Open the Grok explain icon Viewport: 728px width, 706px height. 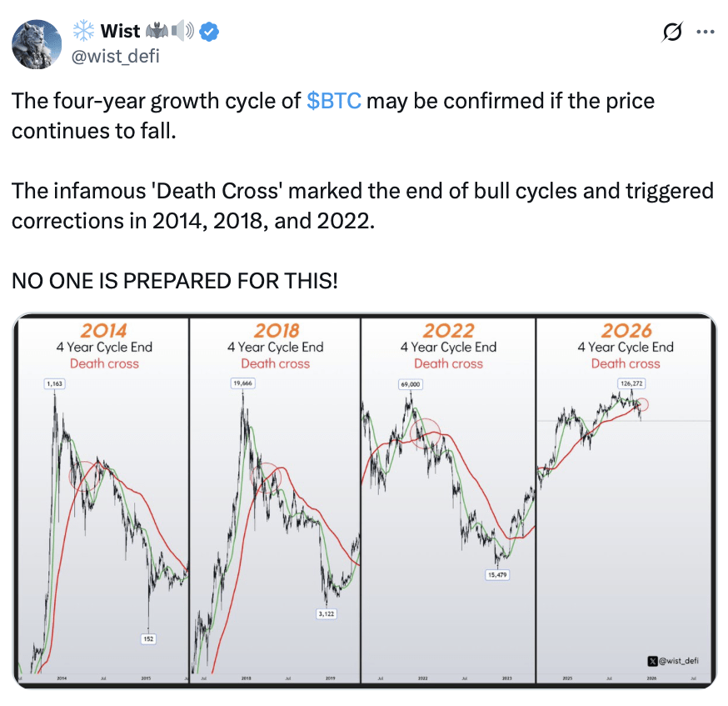(671, 33)
